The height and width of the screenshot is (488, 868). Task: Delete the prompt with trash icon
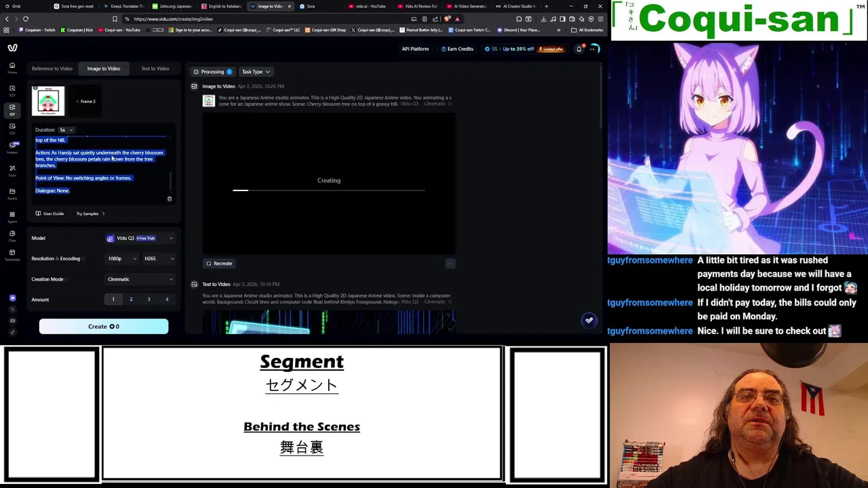coord(170,199)
